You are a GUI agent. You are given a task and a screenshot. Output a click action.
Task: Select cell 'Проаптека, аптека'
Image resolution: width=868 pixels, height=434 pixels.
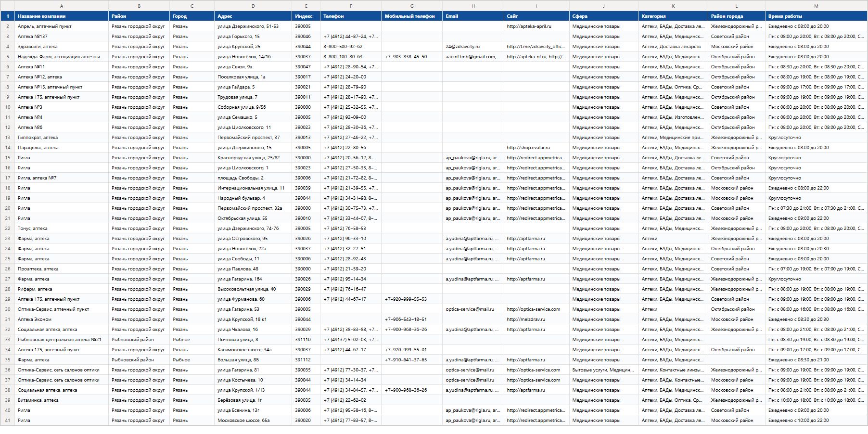click(62, 268)
